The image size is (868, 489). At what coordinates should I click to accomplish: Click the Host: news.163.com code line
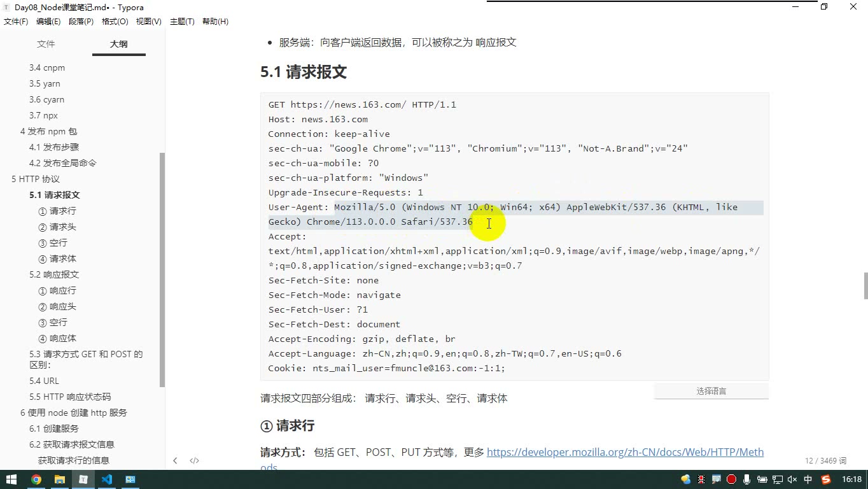318,119
